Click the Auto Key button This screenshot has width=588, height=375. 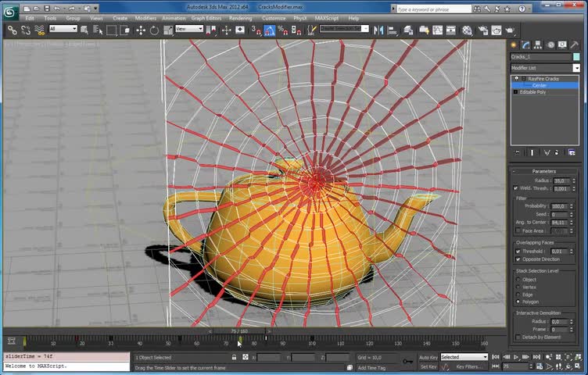pos(428,357)
